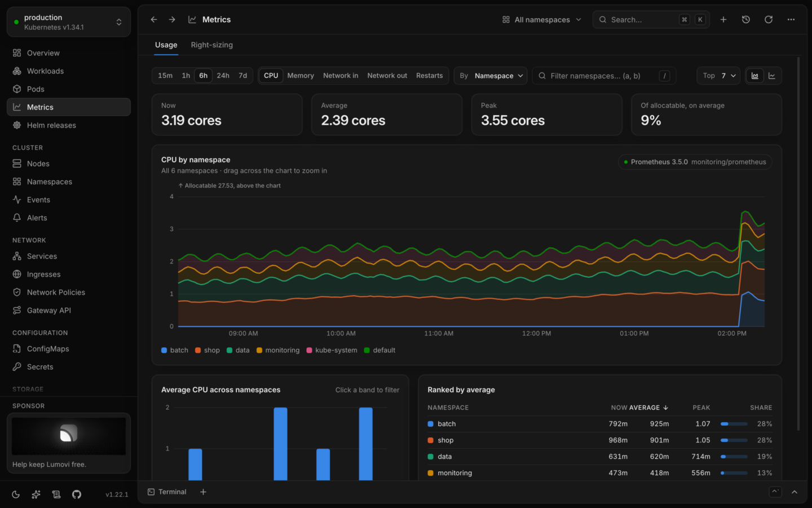Click the Prometheus 3.5.0 source badge
This screenshot has width=812, height=508.
click(x=695, y=162)
